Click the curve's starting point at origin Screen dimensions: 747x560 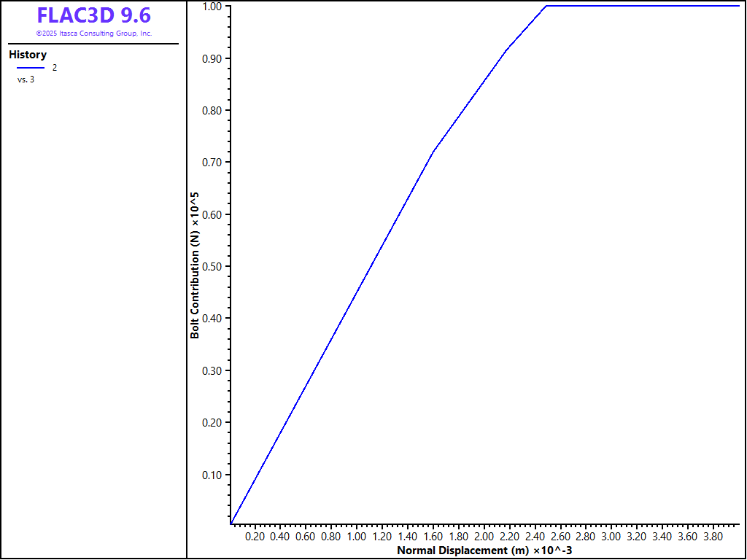click(x=231, y=523)
